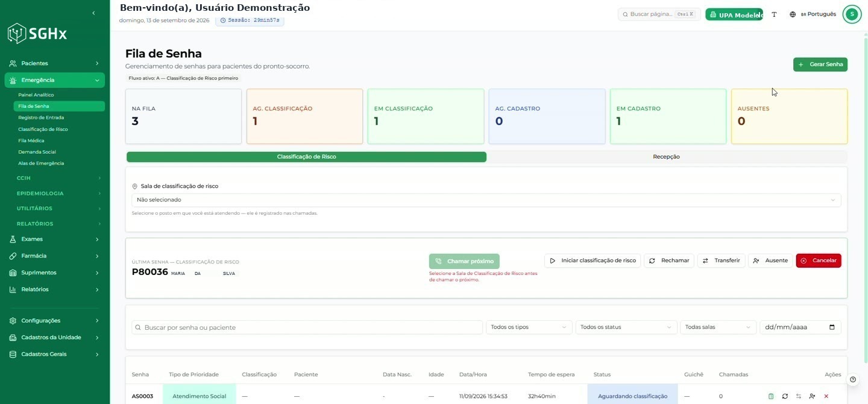Click the recall refresh icon for AS0003
This screenshot has width=868, height=404.
[785, 396]
